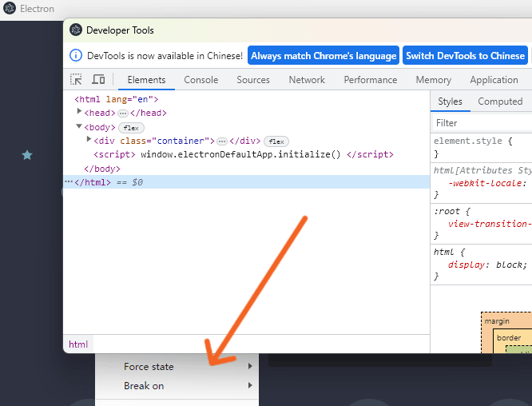Screen dimensions: 532x406
Task: Click the margin label in box model
Action: pos(497,321)
